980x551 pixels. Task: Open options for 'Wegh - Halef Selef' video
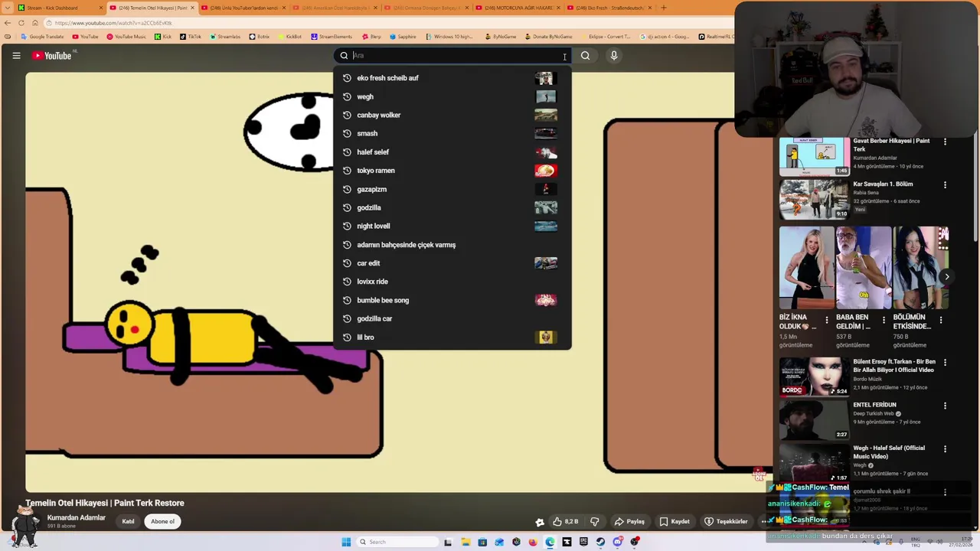coord(945,448)
